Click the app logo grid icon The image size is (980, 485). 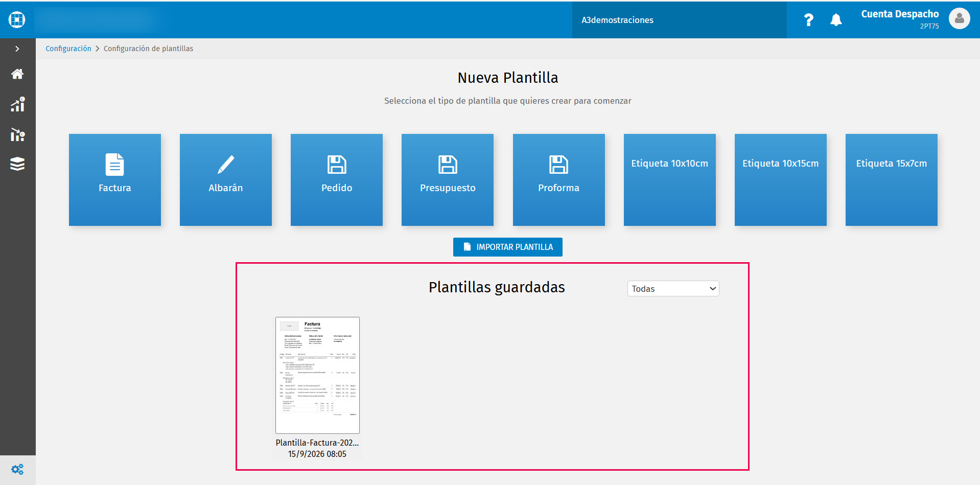point(17,19)
